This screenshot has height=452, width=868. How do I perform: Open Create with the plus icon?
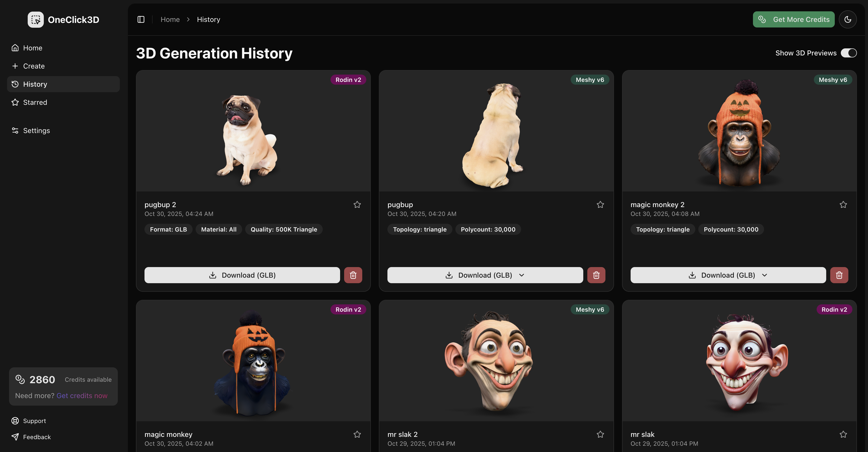coord(15,66)
